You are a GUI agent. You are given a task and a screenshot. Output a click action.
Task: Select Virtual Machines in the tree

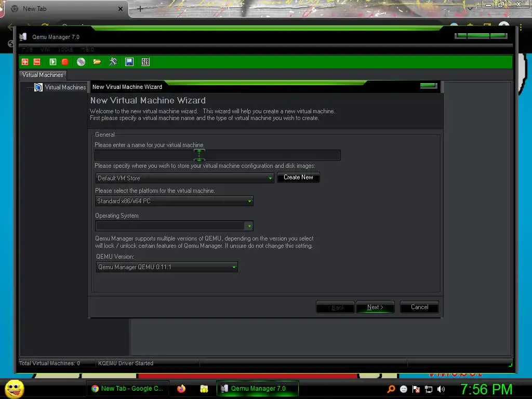coord(65,87)
